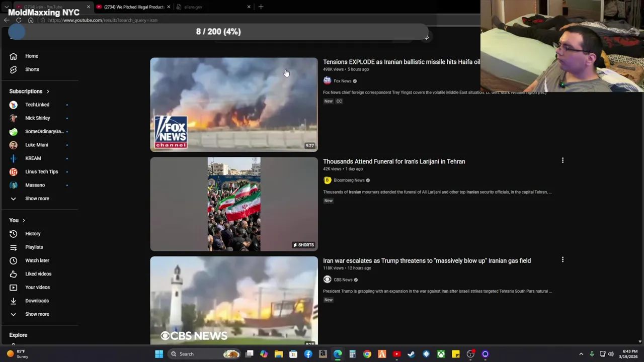The image size is (644, 362).
Task: Go to Nick Shirley channel subscription
Action: coord(37,118)
